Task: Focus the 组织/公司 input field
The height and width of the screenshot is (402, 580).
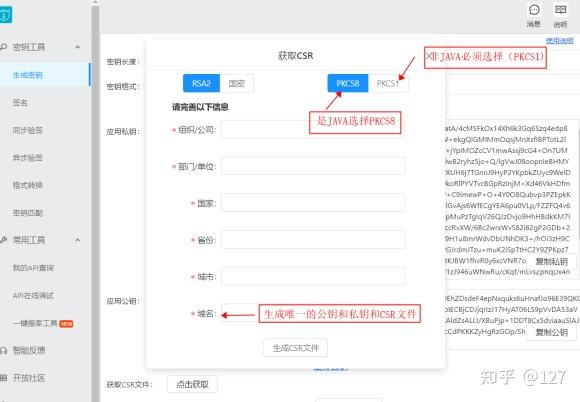Action: [x=313, y=129]
